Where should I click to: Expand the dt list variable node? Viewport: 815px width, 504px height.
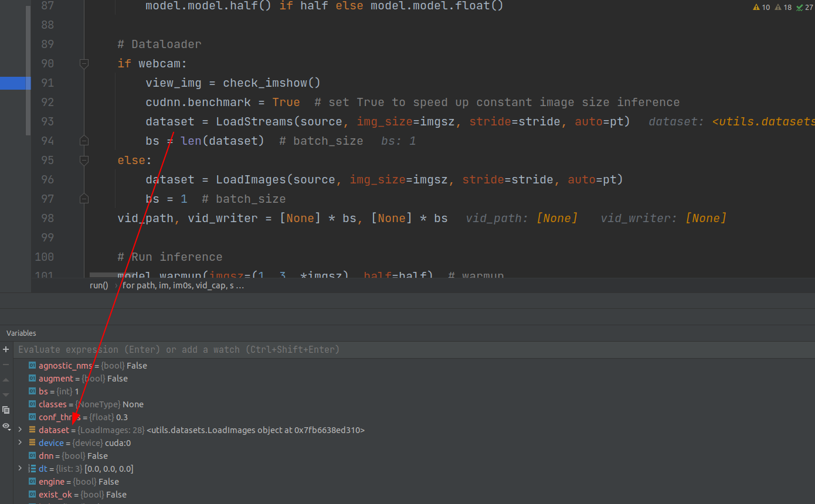tap(20, 469)
